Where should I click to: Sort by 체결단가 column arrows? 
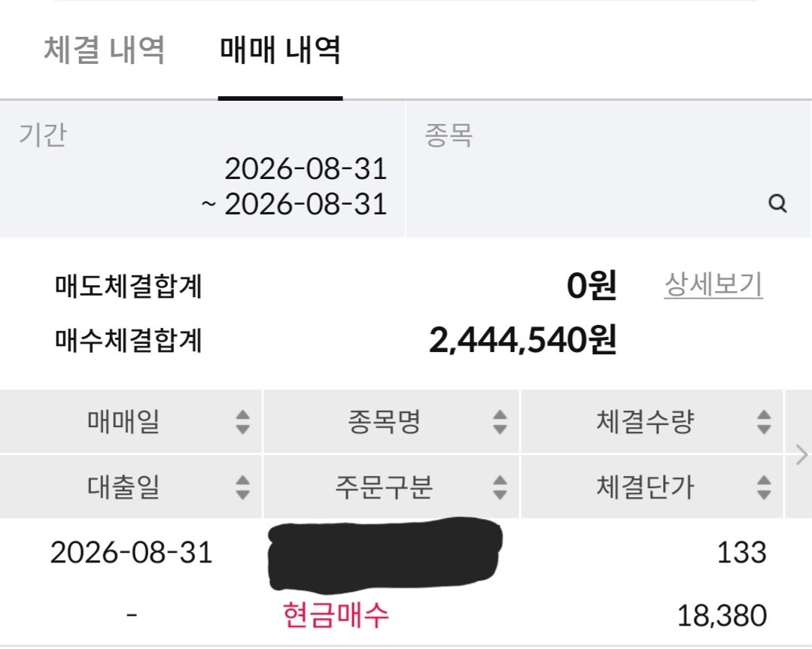pyautogui.click(x=764, y=487)
